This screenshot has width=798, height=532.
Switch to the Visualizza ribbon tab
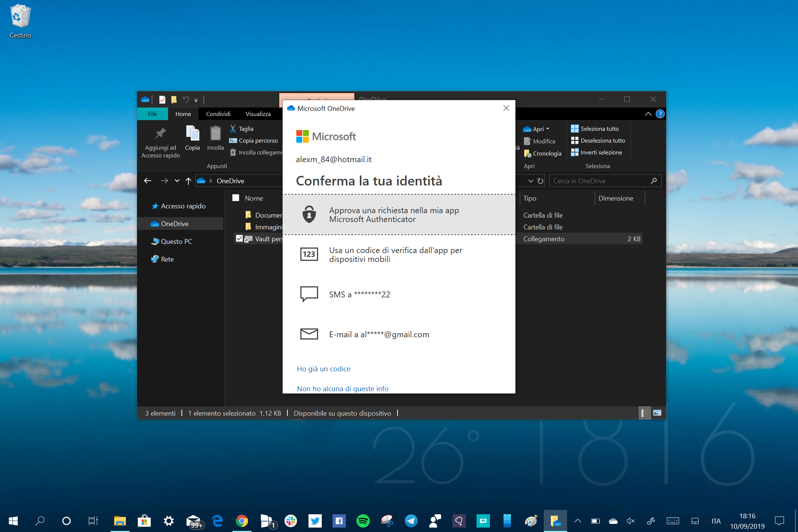click(258, 114)
